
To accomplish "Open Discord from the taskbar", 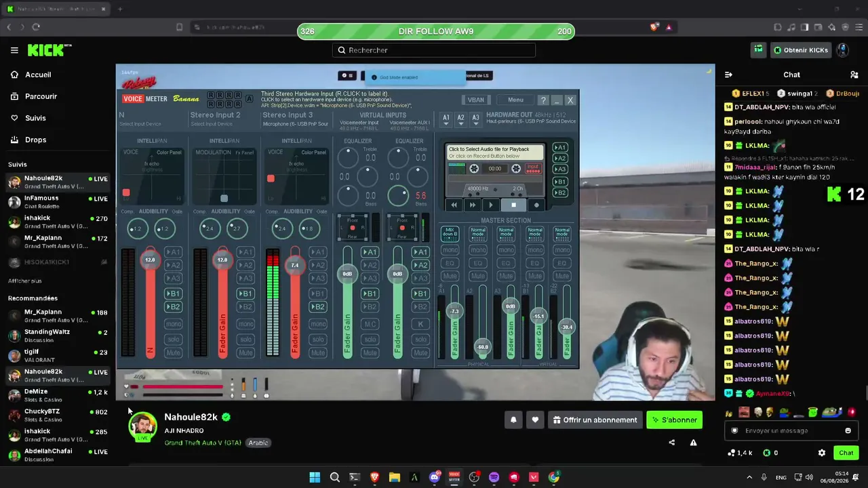I will [x=435, y=477].
